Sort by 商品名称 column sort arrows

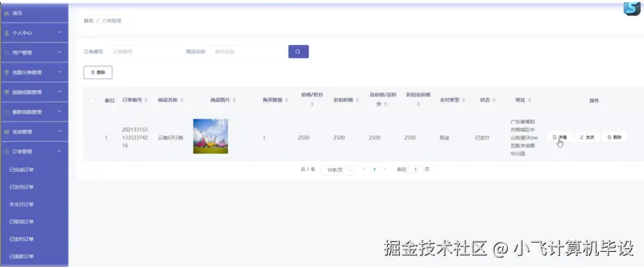pyautogui.click(x=182, y=100)
